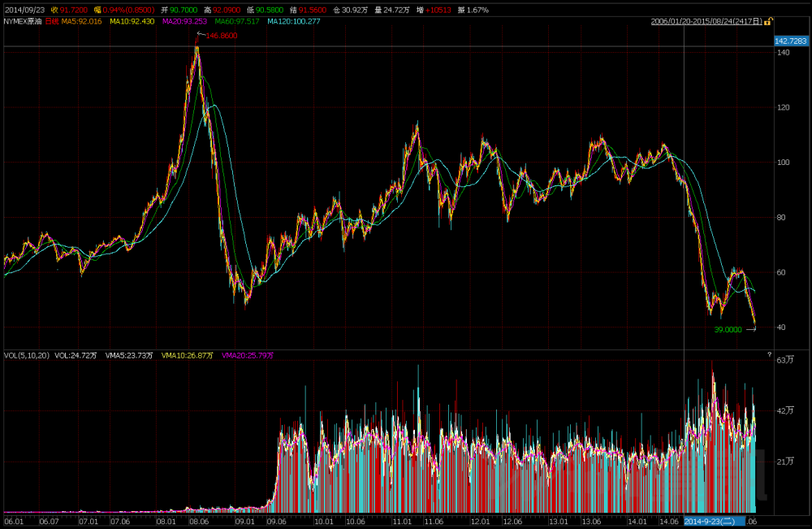Click the MA5:92.016 indicator label

coord(82,21)
